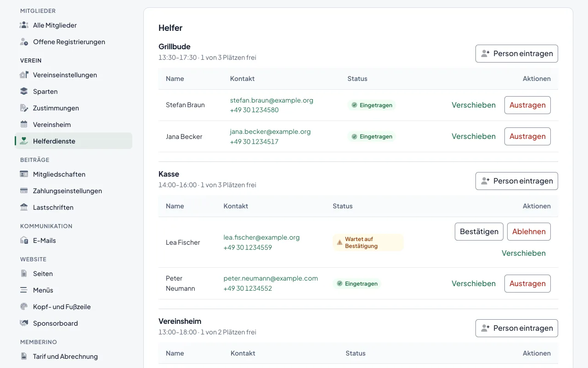This screenshot has height=368, width=588.
Task: Confirm Lea Fischer with Bestätigen
Action: (x=479, y=231)
